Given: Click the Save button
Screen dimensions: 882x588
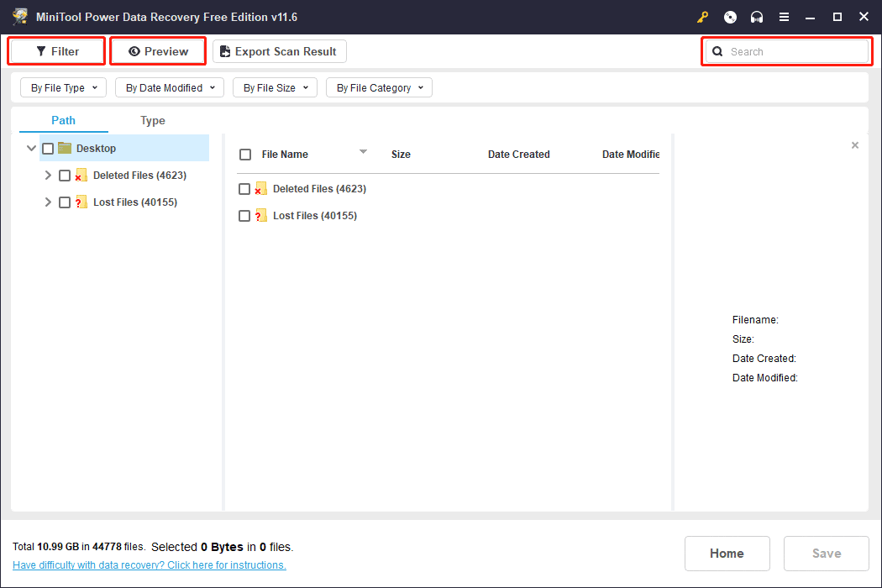Looking at the screenshot, I should pos(827,553).
